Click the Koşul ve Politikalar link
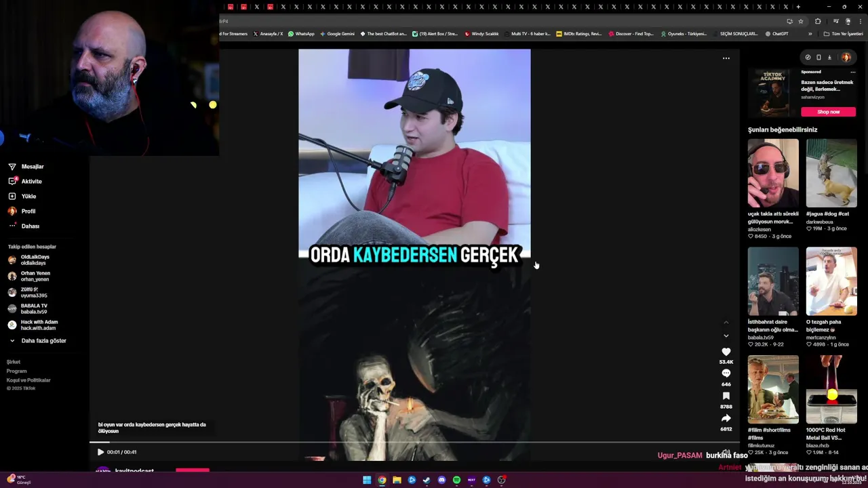 28,380
